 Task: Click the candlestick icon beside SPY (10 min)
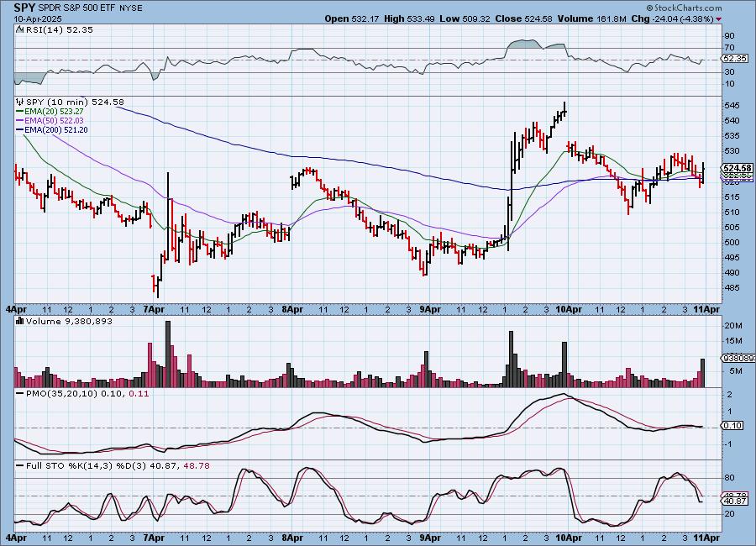20,102
